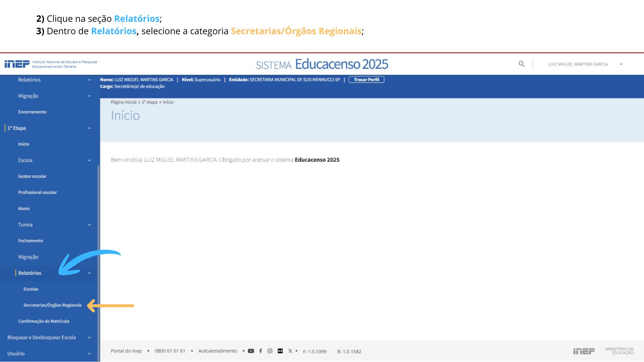Image resolution: width=644 pixels, height=362 pixels.
Task: Expand Bloquear e Desbloquear Escola menu
Action: 89,338
